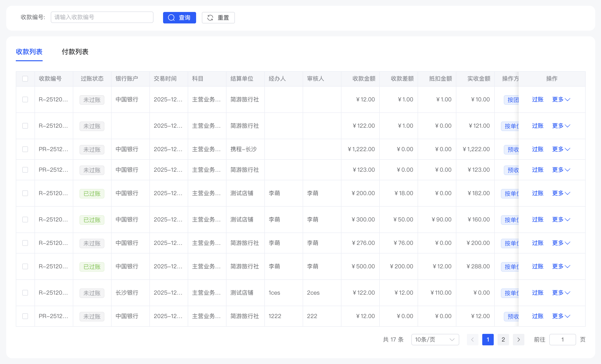Click the 前往 page number input box
Viewport: 601px width, 364px height.
click(562, 339)
